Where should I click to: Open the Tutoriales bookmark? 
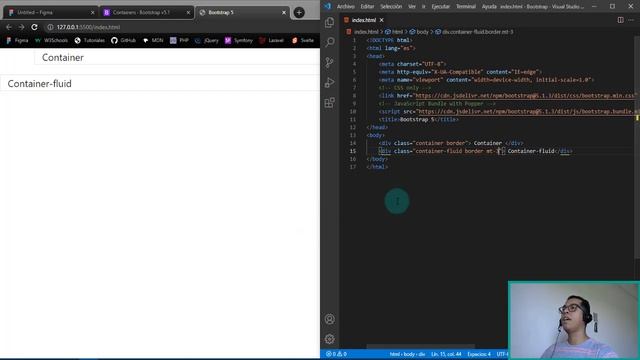pos(89,40)
